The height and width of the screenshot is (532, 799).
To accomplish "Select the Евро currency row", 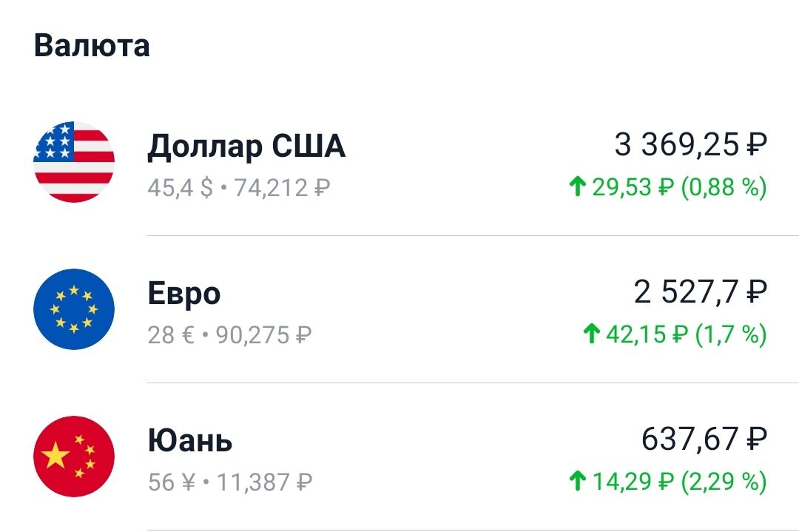I will (399, 309).
